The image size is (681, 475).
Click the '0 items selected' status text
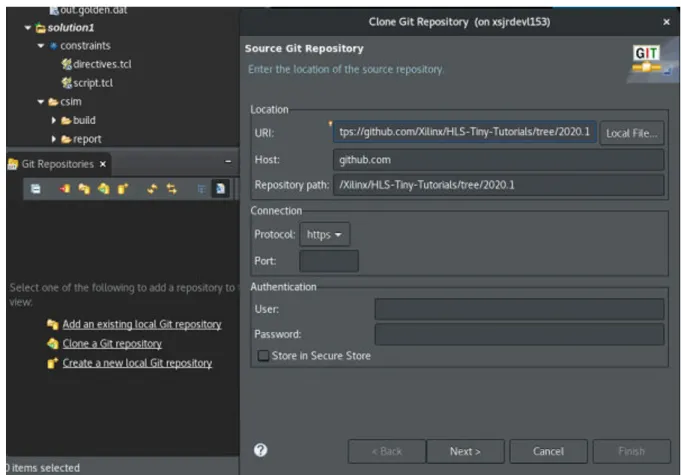tap(43, 468)
